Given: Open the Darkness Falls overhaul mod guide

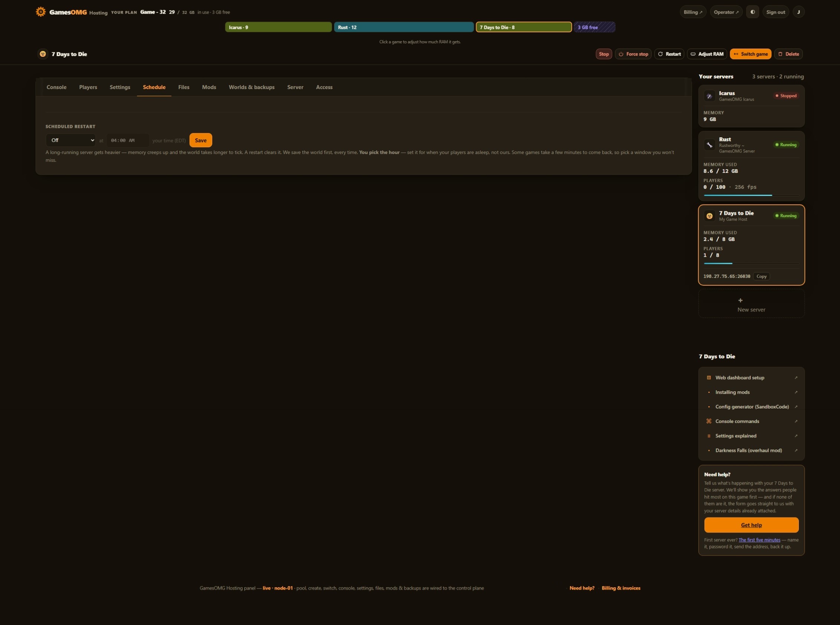Looking at the screenshot, I should (751, 450).
